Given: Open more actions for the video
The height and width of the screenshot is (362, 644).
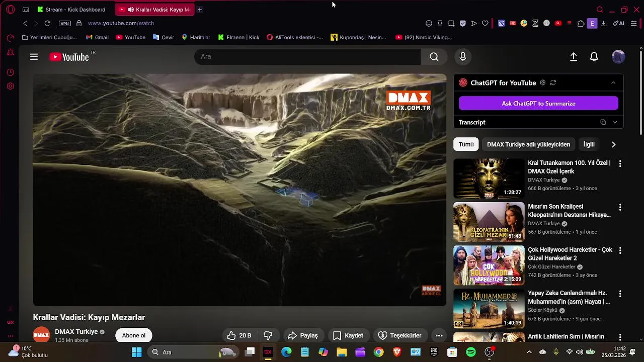Looking at the screenshot, I should pyautogui.click(x=439, y=335).
